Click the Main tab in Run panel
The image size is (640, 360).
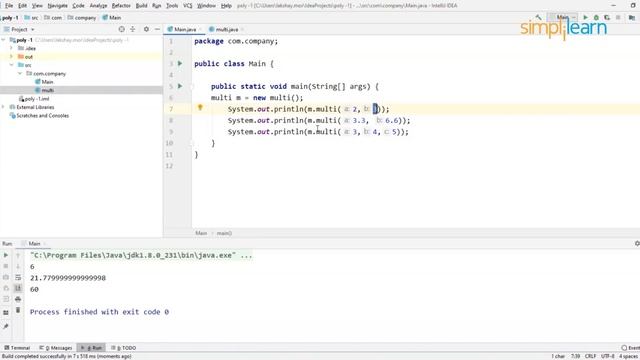pos(34,244)
